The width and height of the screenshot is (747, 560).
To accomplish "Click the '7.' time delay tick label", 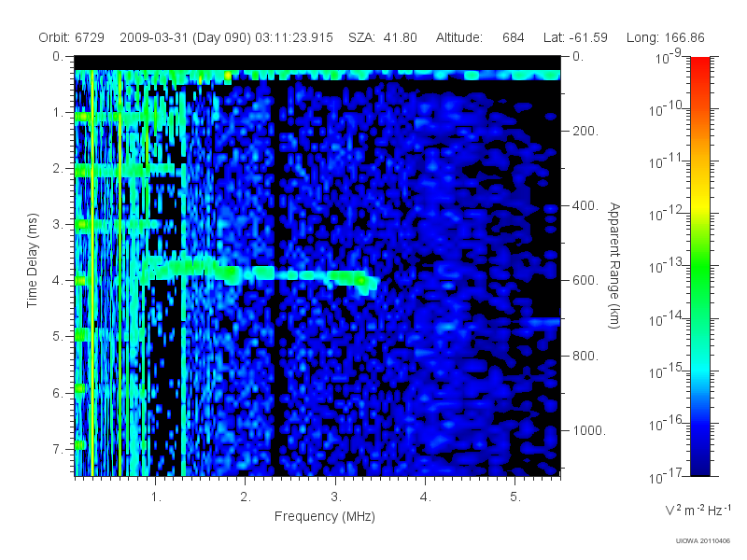I will [x=58, y=449].
